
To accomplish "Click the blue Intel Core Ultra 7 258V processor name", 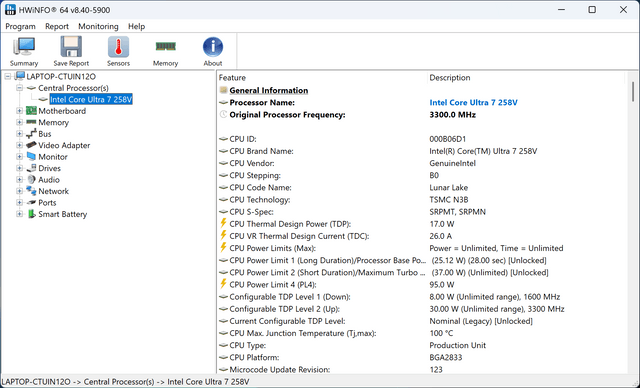I will tap(473, 102).
